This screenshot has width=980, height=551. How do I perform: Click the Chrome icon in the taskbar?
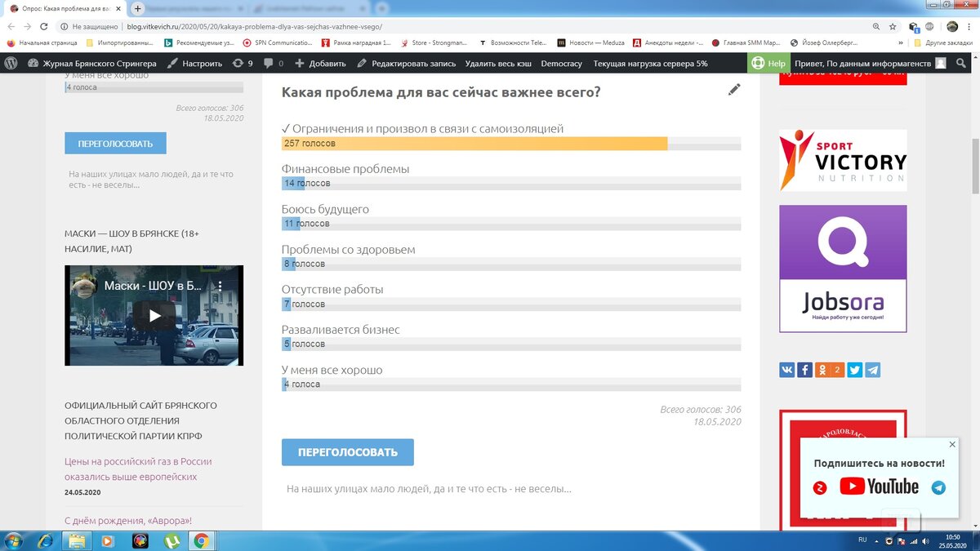point(202,540)
